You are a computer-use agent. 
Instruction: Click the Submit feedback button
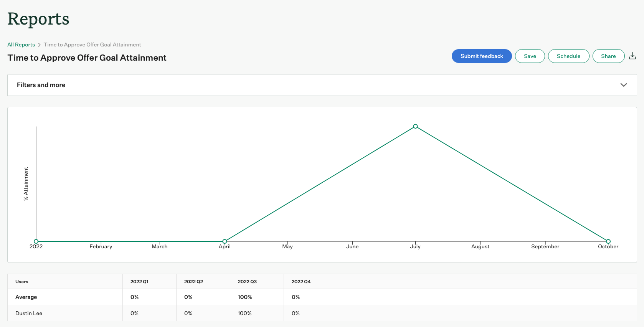[481, 56]
